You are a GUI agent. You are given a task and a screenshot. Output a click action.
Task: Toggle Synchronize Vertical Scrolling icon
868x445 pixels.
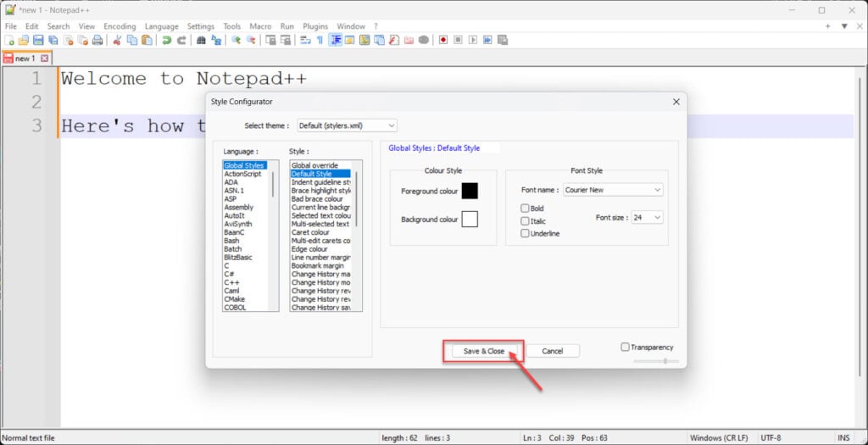point(270,40)
